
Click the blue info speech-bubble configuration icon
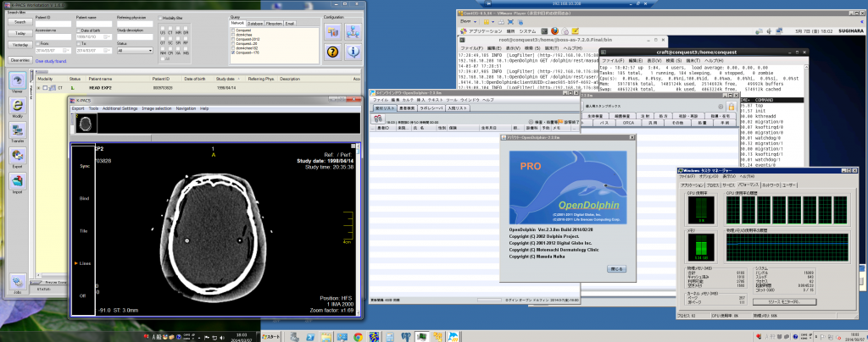(353, 52)
